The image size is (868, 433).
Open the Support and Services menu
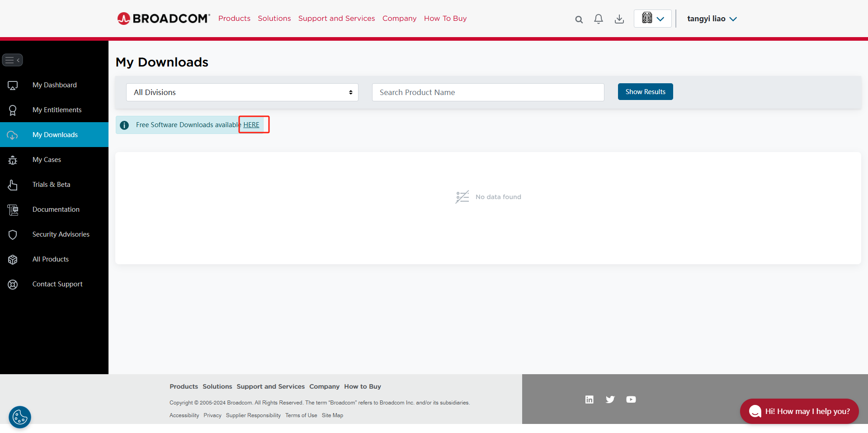coord(336,18)
